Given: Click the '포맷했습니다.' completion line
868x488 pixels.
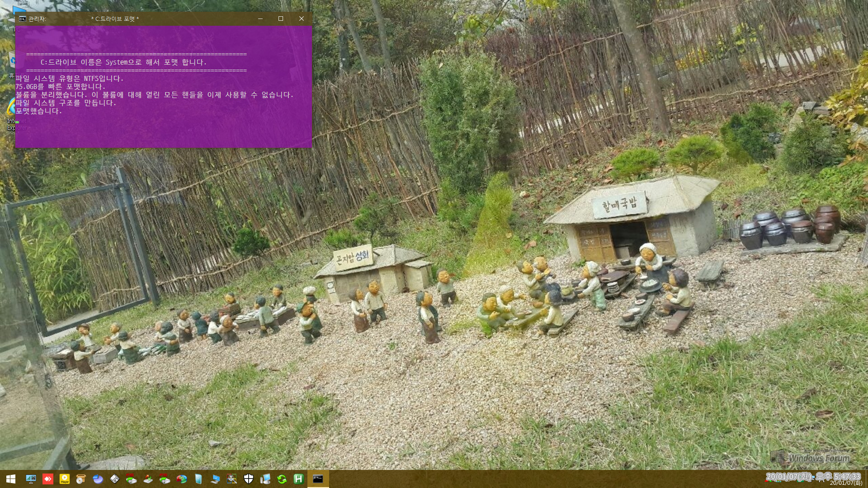Looking at the screenshot, I should 38,111.
